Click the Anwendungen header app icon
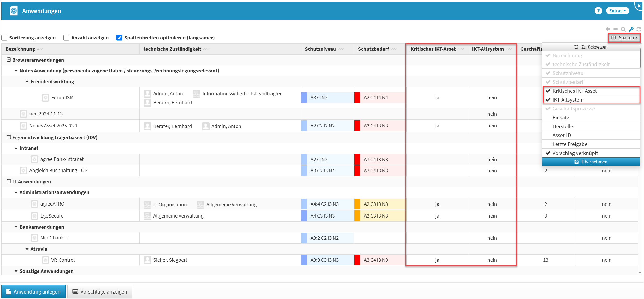 pyautogui.click(x=14, y=11)
